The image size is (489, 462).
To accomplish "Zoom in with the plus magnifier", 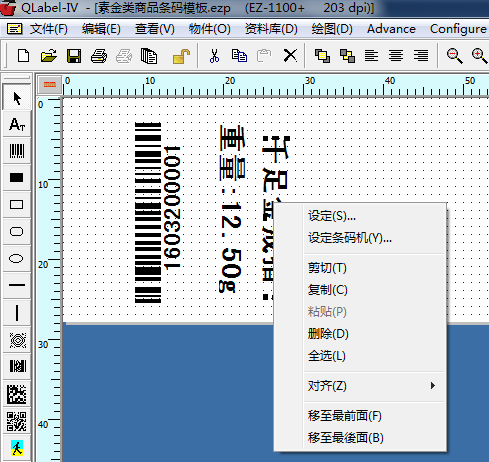I will [479, 56].
